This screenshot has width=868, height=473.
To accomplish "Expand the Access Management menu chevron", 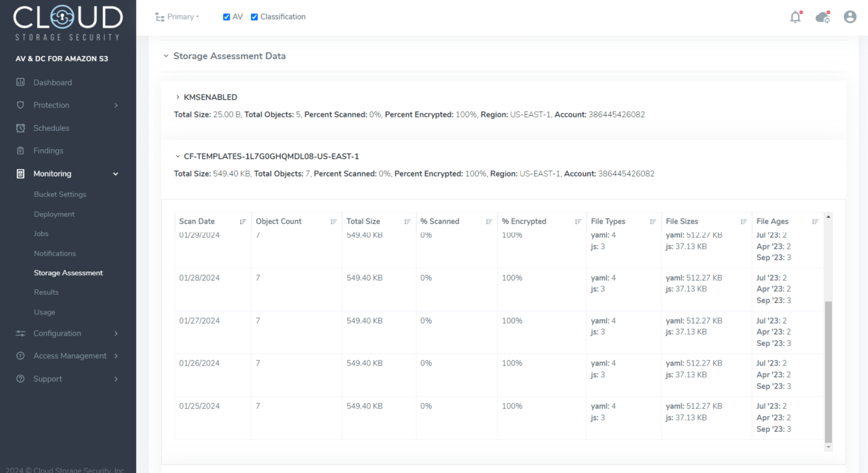I will tap(116, 356).
